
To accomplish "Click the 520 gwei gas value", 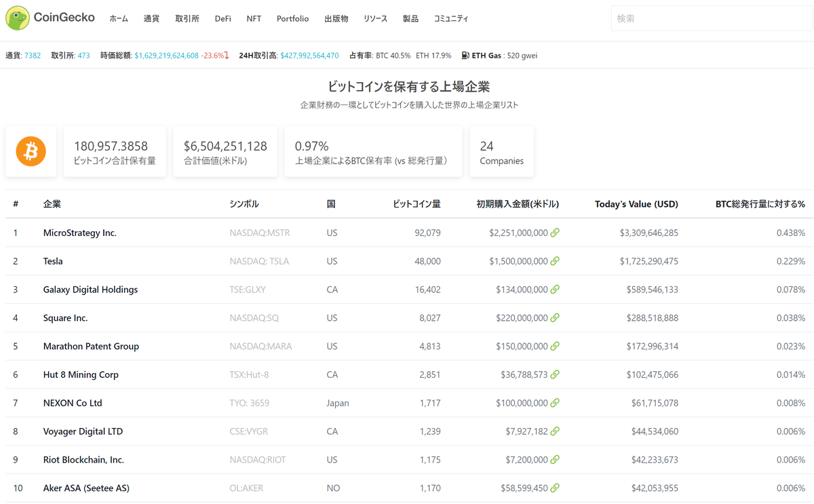I will click(522, 56).
